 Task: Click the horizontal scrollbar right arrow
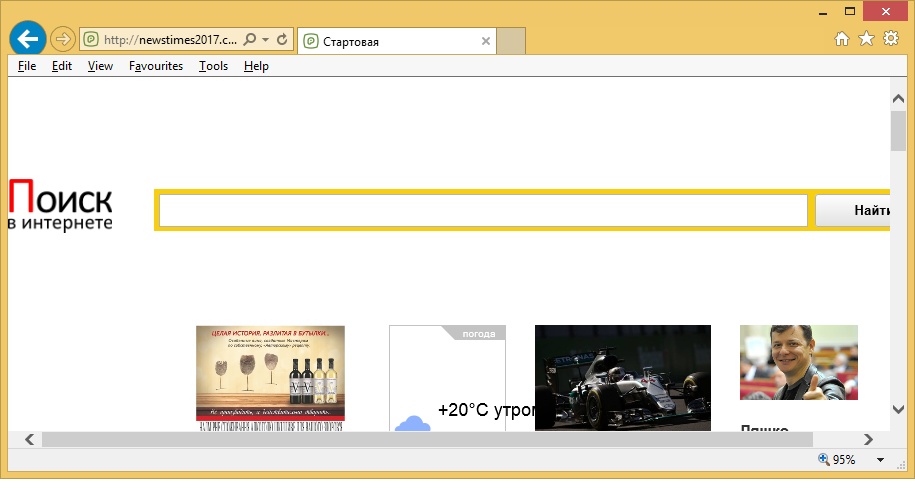(x=868, y=439)
